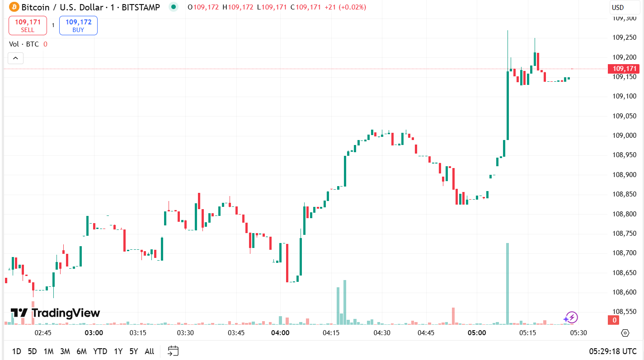Click the spread value 1 between Sell and Buy
644x360 pixels.
point(53,26)
